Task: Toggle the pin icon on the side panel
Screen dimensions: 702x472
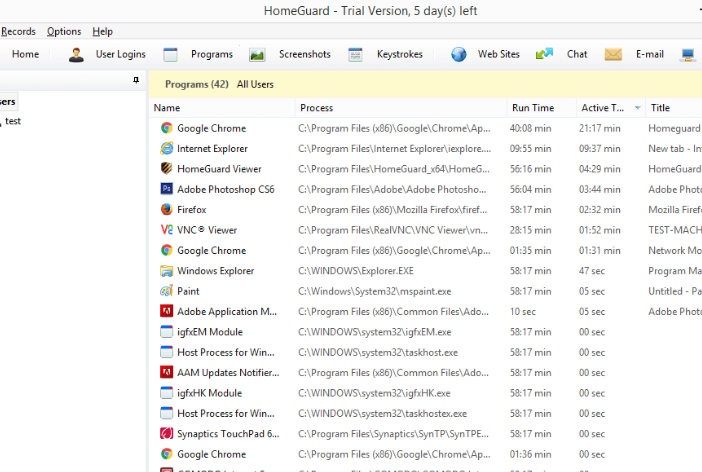Action: [136, 80]
